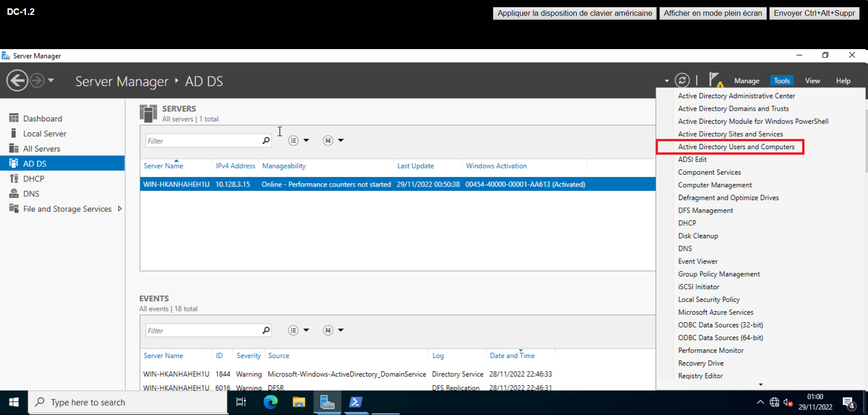This screenshot has height=415, width=868.
Task: Open the Windows Start menu
Action: coord(14,402)
